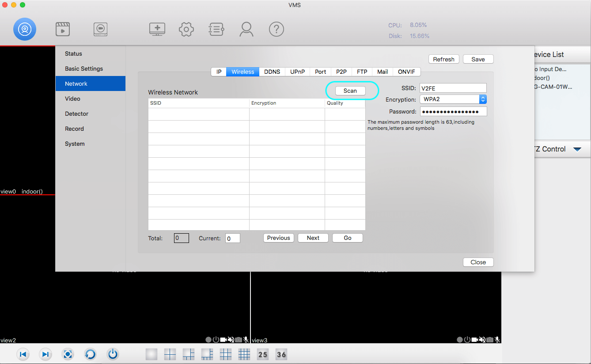
Task: Go to previous page of views
Action: pyautogui.click(x=23, y=354)
